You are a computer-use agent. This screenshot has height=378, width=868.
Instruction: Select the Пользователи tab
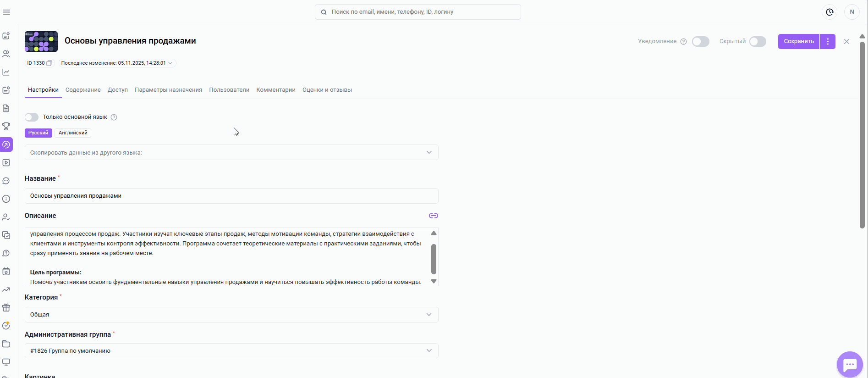(x=229, y=90)
